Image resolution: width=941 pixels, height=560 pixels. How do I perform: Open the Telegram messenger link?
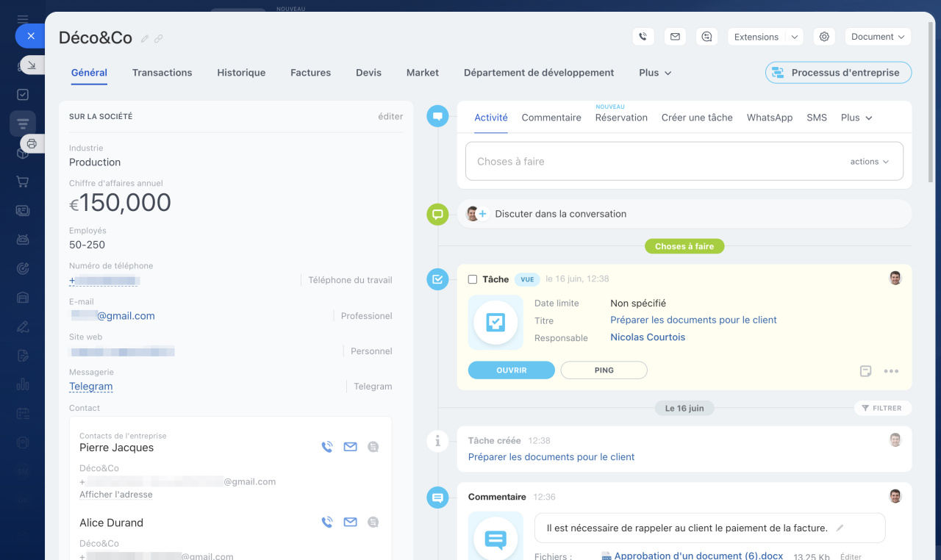[x=91, y=387]
